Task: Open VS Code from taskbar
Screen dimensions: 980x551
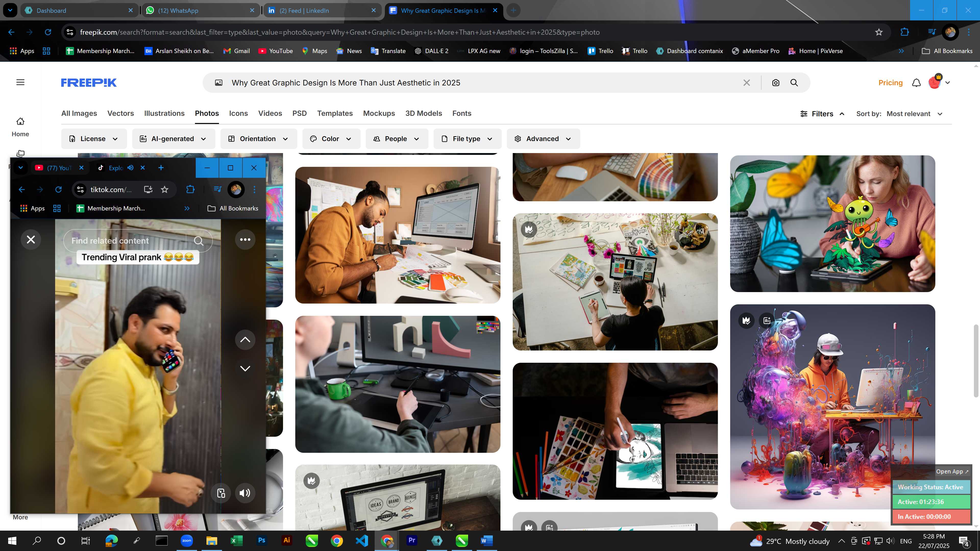Action: coord(361,540)
